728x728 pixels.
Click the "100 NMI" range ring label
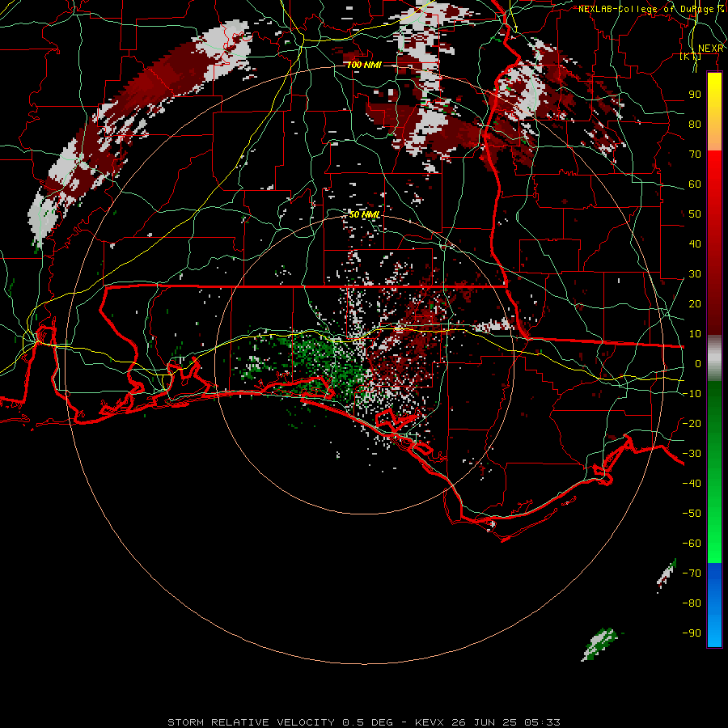pos(365,65)
